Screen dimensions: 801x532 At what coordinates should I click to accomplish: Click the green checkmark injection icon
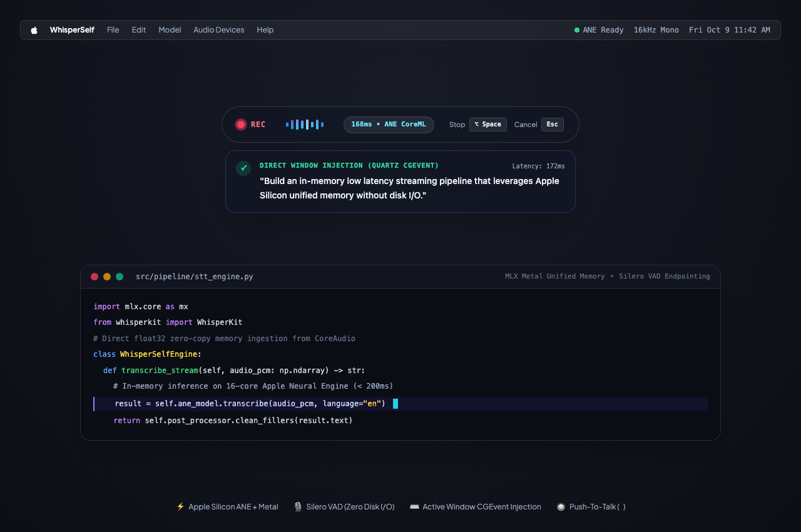[x=243, y=168]
